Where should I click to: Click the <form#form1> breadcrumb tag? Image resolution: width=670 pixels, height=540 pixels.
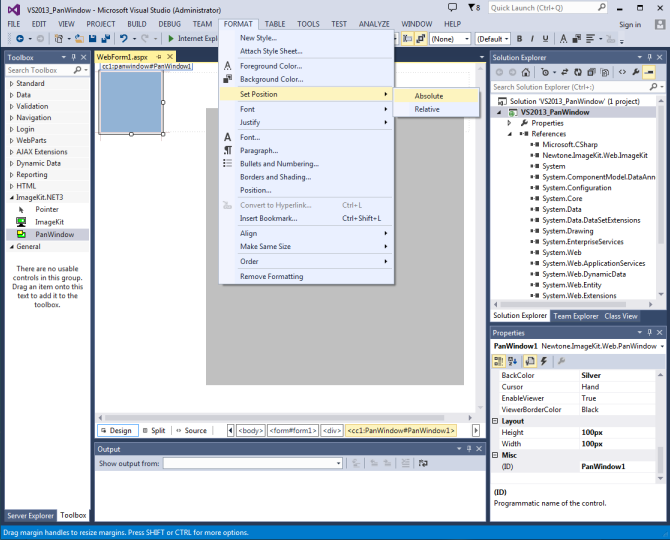pos(293,431)
